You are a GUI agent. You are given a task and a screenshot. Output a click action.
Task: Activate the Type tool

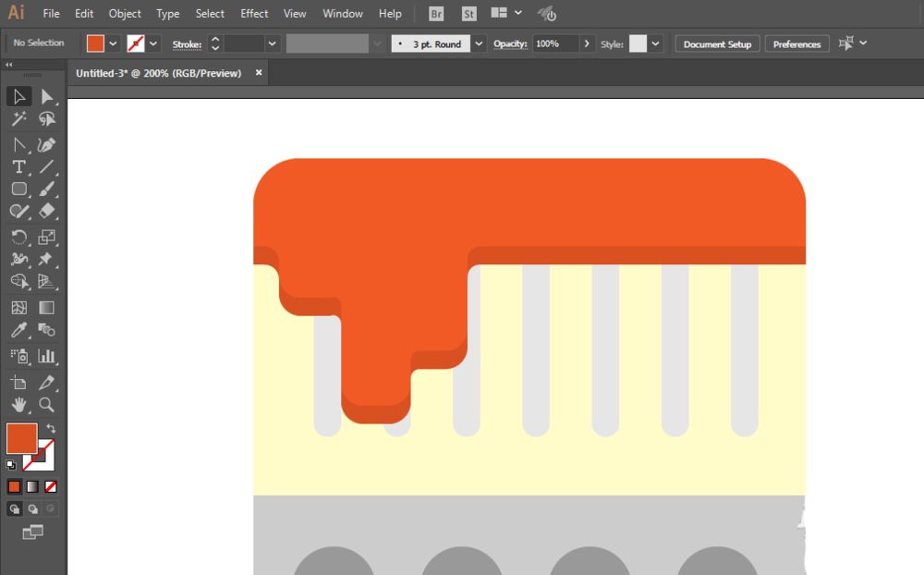pyautogui.click(x=18, y=167)
